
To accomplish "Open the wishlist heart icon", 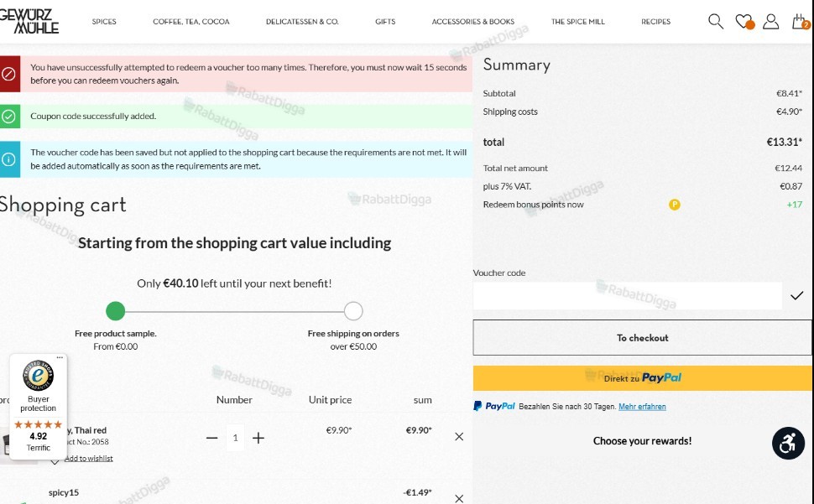I will pyautogui.click(x=744, y=21).
